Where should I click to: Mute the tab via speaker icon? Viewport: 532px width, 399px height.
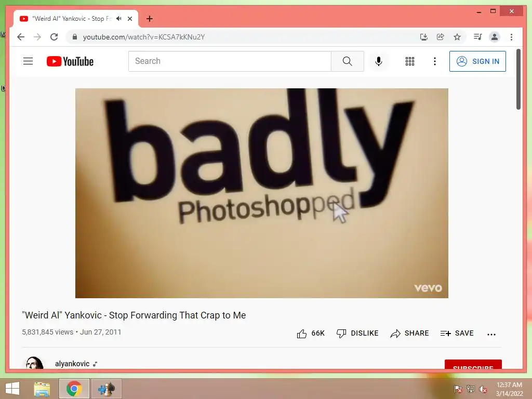119,19
